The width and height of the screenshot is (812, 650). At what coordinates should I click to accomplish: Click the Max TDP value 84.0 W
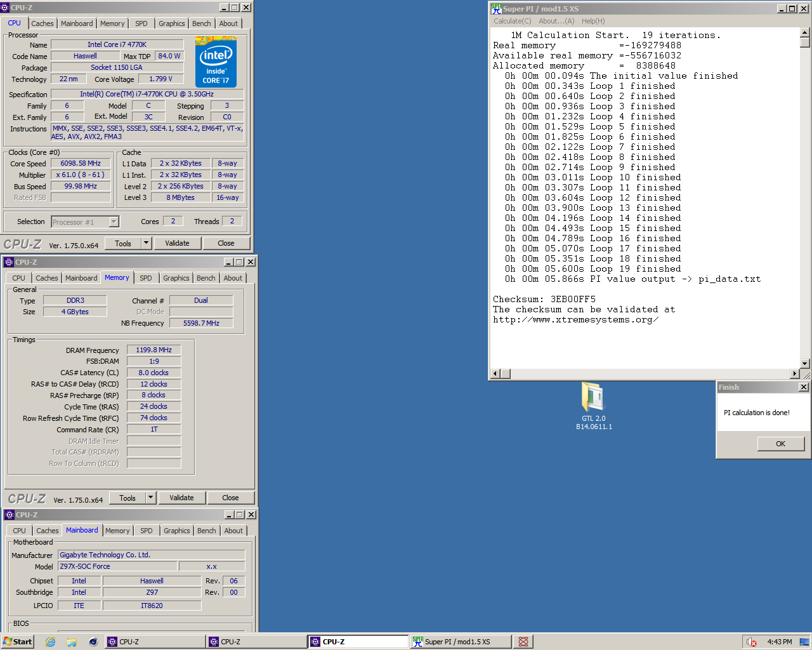point(169,56)
